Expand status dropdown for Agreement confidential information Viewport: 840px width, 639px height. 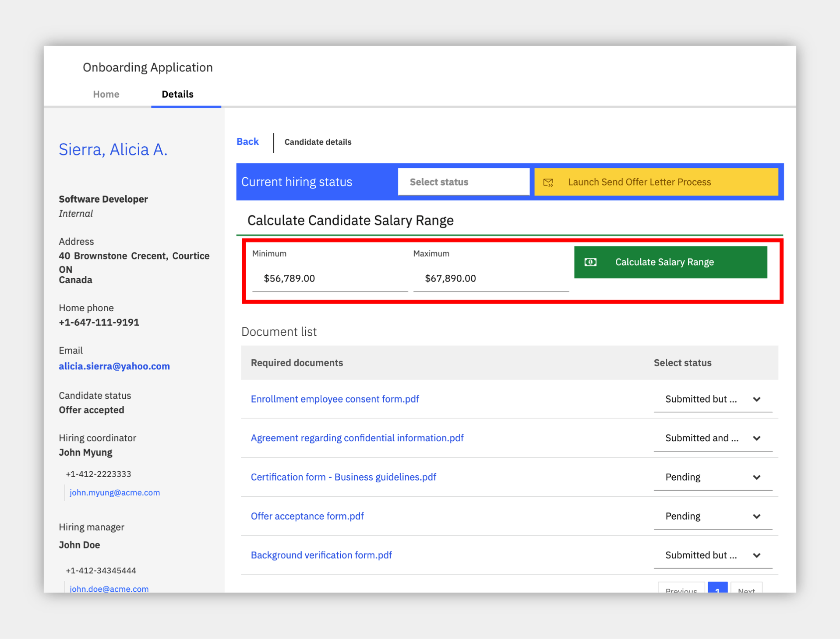coord(713,438)
